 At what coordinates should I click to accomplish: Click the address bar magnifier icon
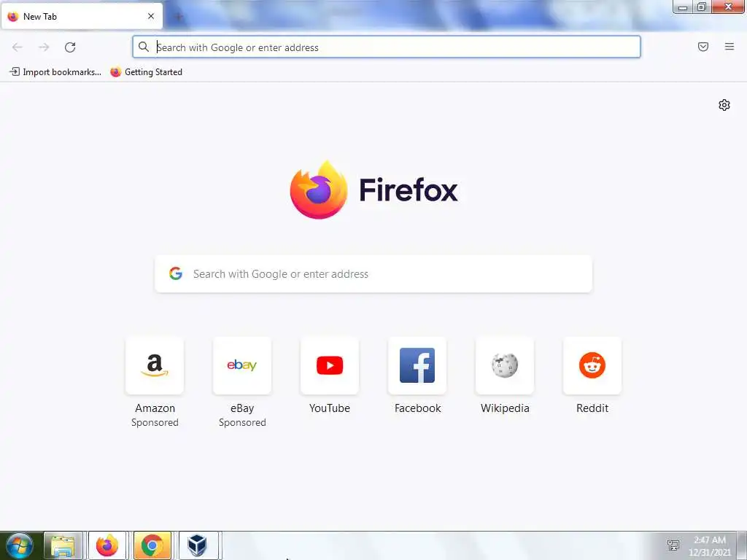coord(144,47)
